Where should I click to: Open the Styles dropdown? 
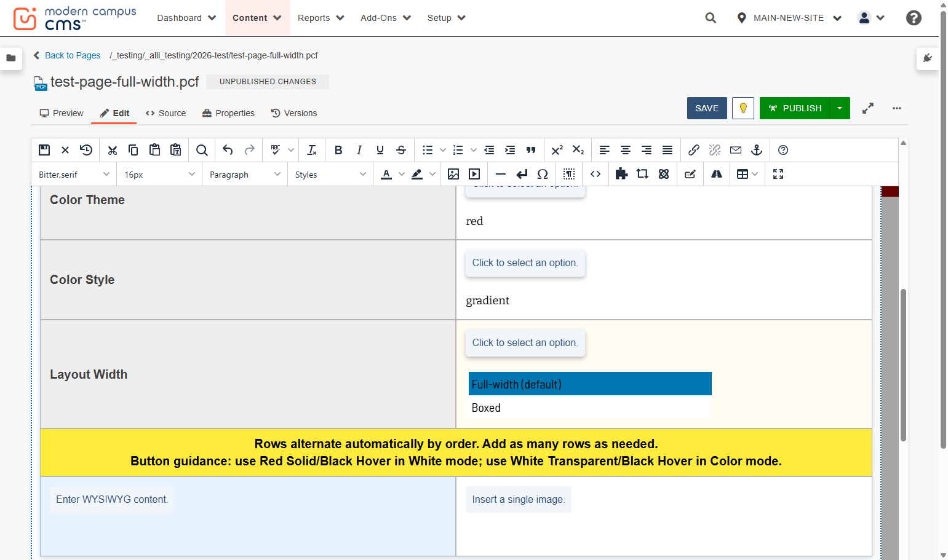(x=330, y=175)
